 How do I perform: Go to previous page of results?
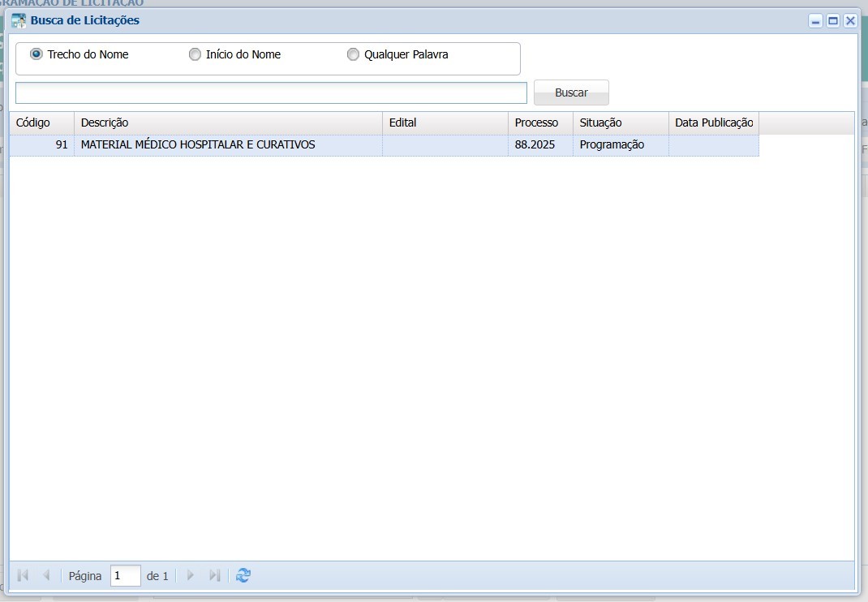tap(46, 575)
